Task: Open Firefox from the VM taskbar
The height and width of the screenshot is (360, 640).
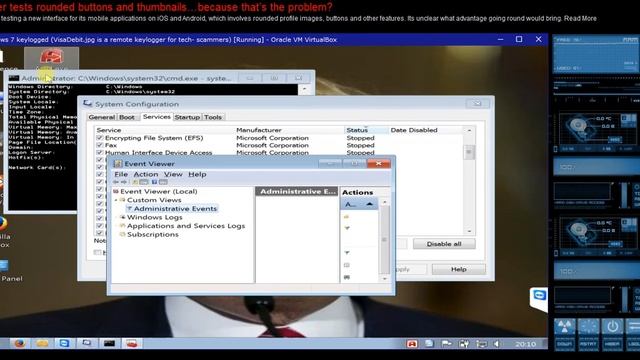Action: pos(20,343)
